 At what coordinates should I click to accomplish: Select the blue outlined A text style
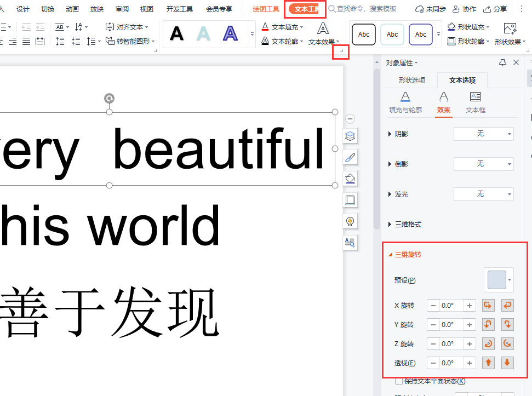pyautogui.click(x=231, y=34)
